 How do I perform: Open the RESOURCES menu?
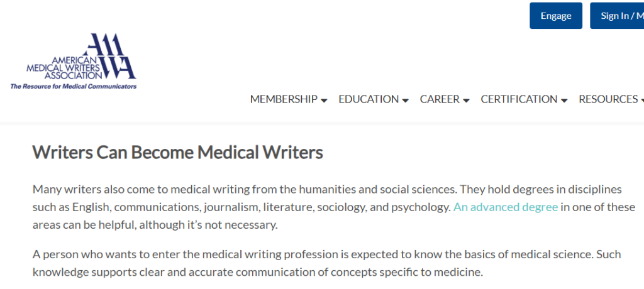click(x=608, y=99)
